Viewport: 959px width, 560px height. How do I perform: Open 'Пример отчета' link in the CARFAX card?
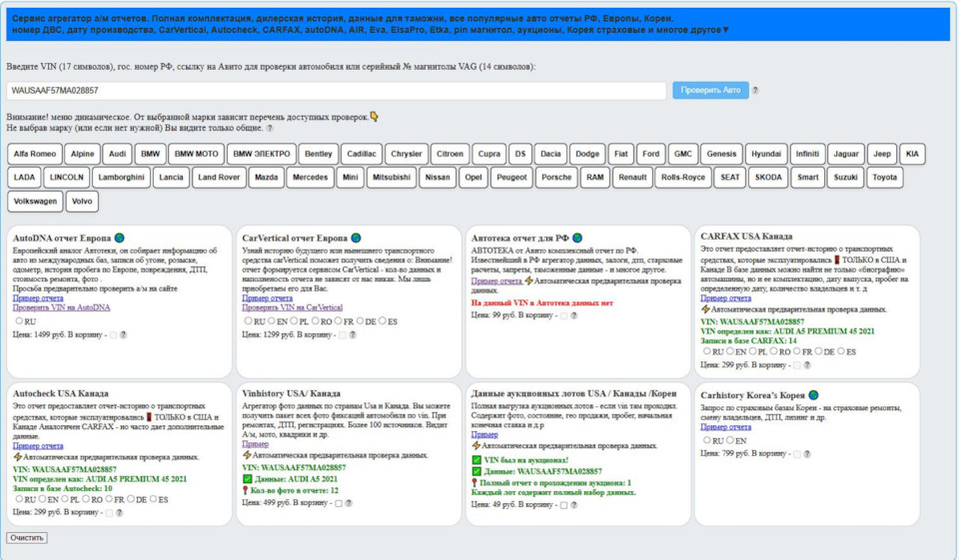725,298
